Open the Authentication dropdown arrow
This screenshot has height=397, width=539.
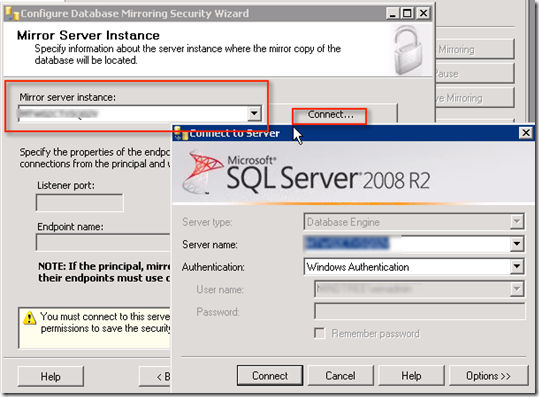pyautogui.click(x=517, y=266)
